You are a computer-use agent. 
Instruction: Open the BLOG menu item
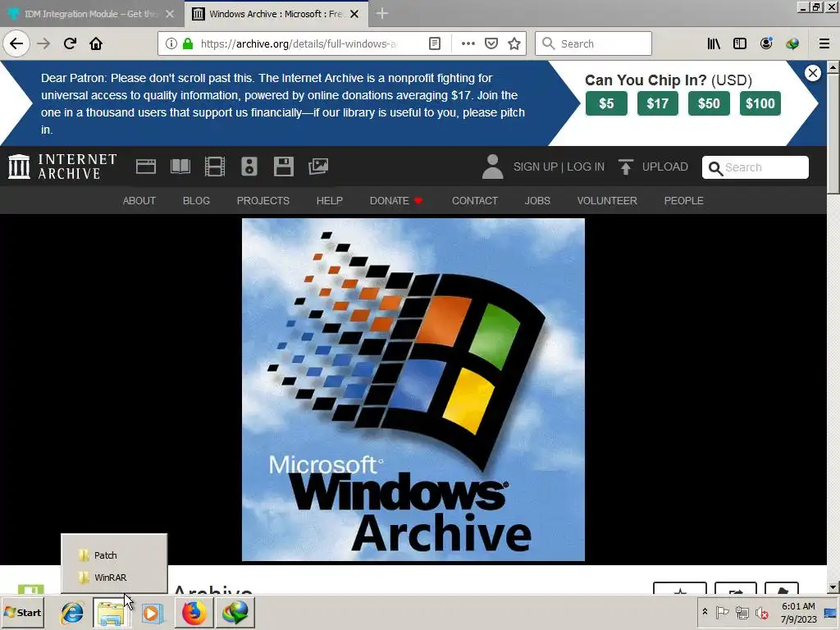196,200
